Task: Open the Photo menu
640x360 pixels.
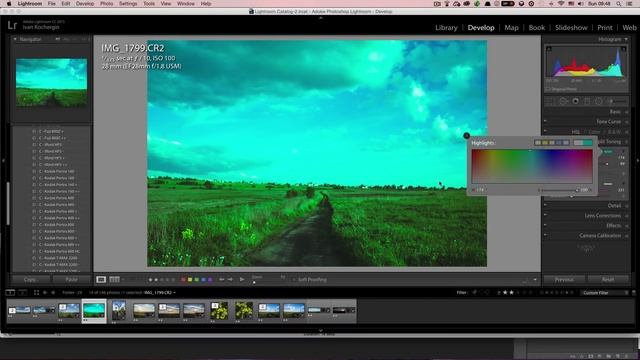Action: [106, 4]
